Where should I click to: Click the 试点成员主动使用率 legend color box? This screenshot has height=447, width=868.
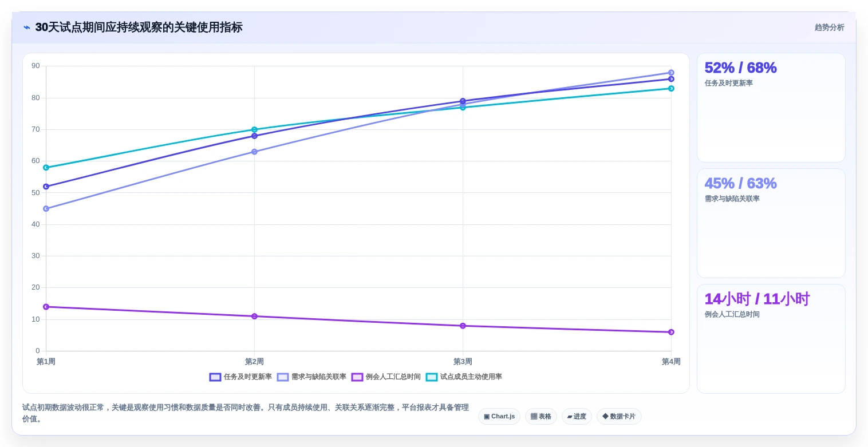pos(432,377)
